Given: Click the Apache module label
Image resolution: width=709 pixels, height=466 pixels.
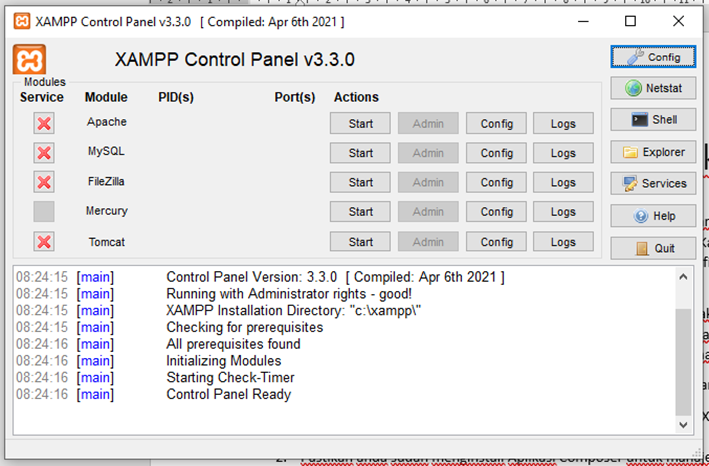Looking at the screenshot, I should click(107, 122).
